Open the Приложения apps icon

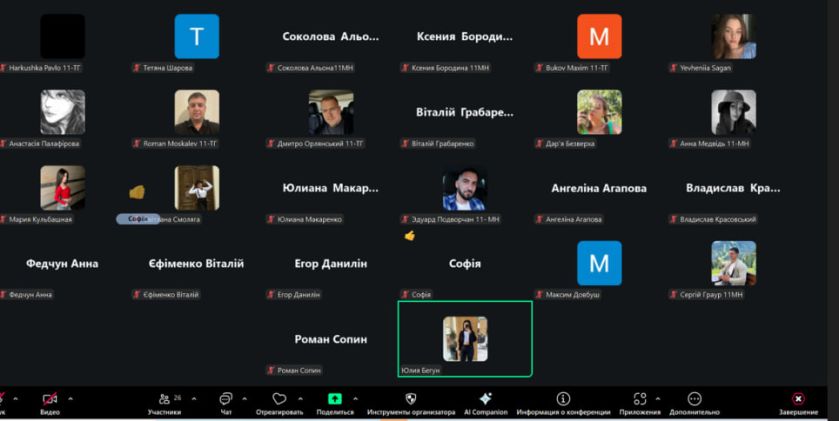[640, 399]
